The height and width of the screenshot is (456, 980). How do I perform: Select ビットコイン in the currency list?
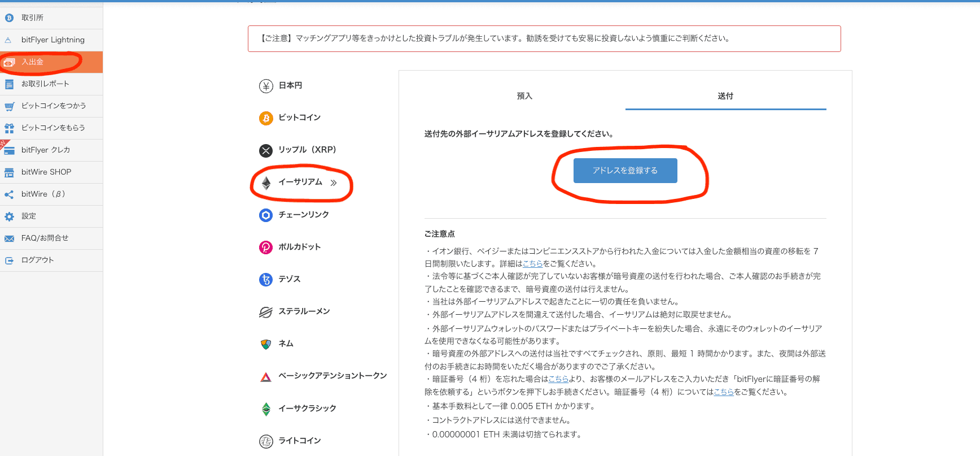click(299, 118)
